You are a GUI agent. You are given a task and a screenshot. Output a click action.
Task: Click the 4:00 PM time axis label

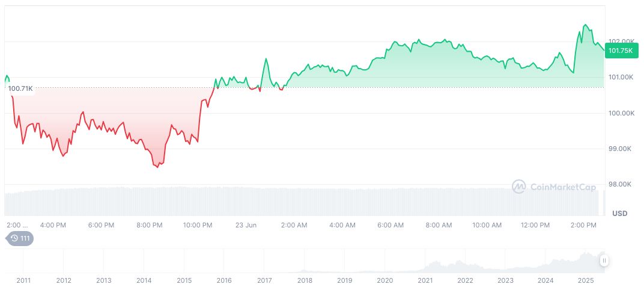point(53,225)
